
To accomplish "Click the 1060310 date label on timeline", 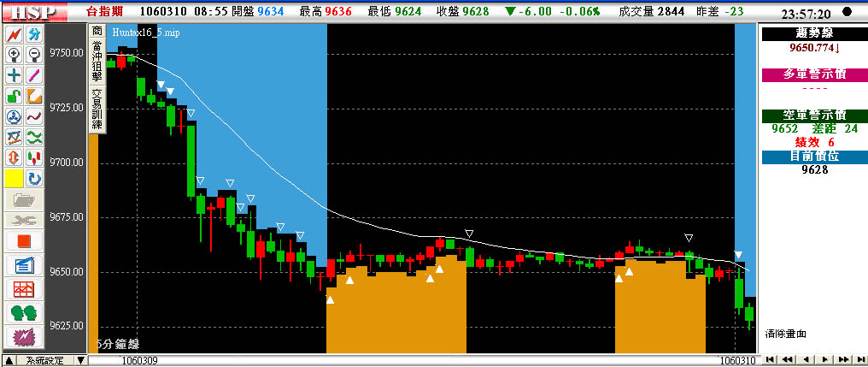I will coord(738,361).
